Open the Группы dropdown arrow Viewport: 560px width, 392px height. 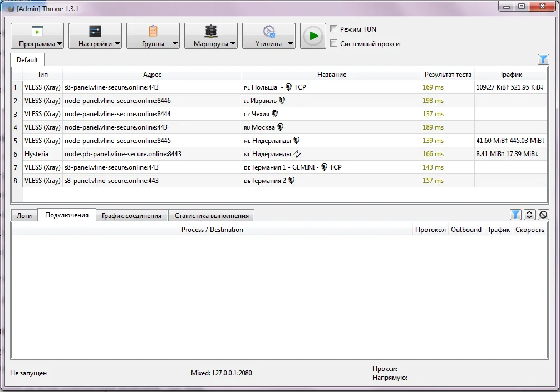click(x=175, y=44)
